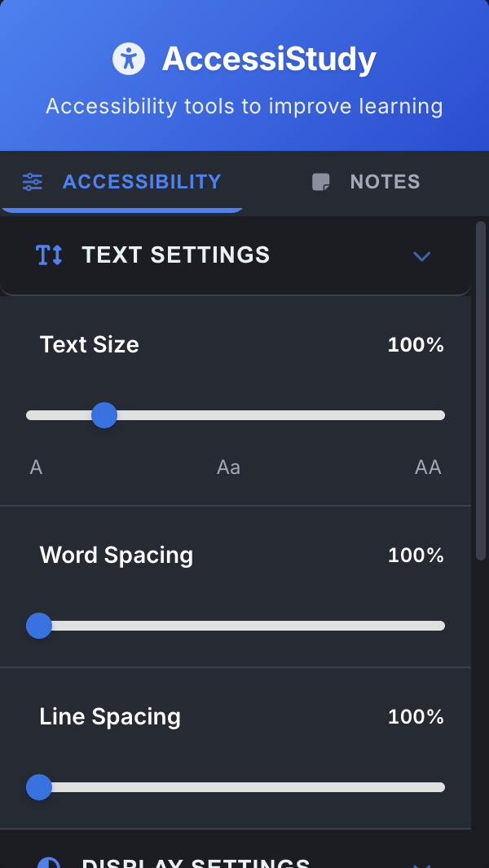
Task: Click the sliders icon beside Accessibility tab
Action: coord(33,182)
